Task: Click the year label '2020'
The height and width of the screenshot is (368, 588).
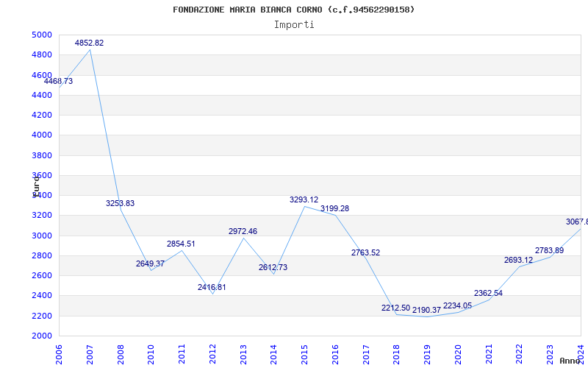Action: [458, 355]
